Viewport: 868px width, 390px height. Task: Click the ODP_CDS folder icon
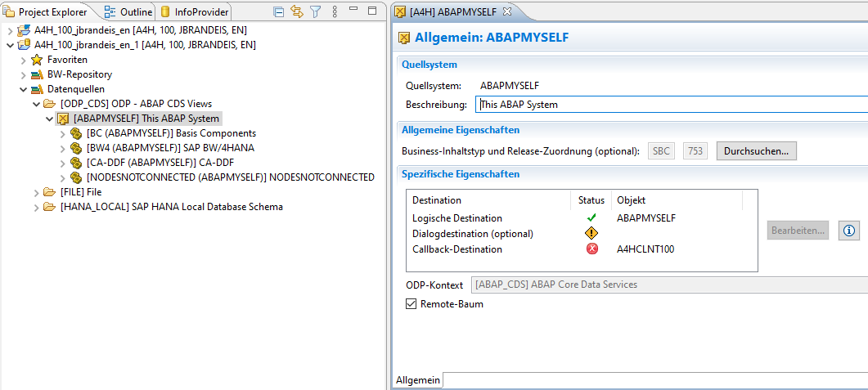[x=50, y=104]
